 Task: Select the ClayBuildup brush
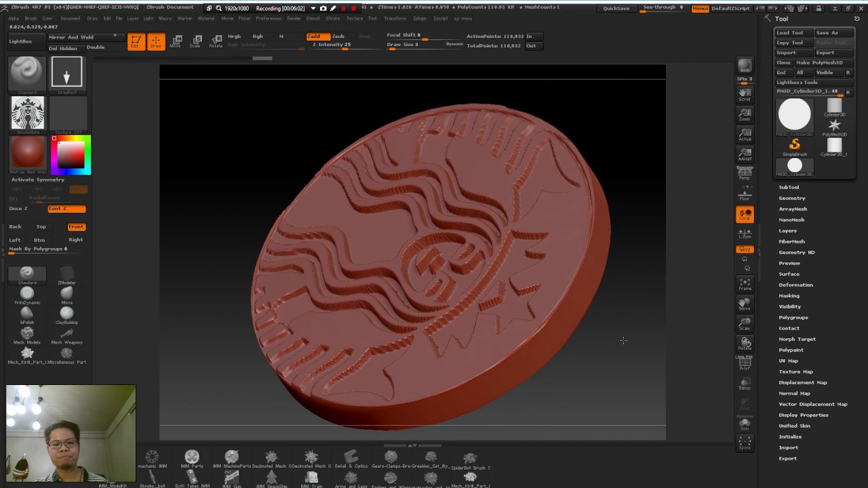[66, 314]
